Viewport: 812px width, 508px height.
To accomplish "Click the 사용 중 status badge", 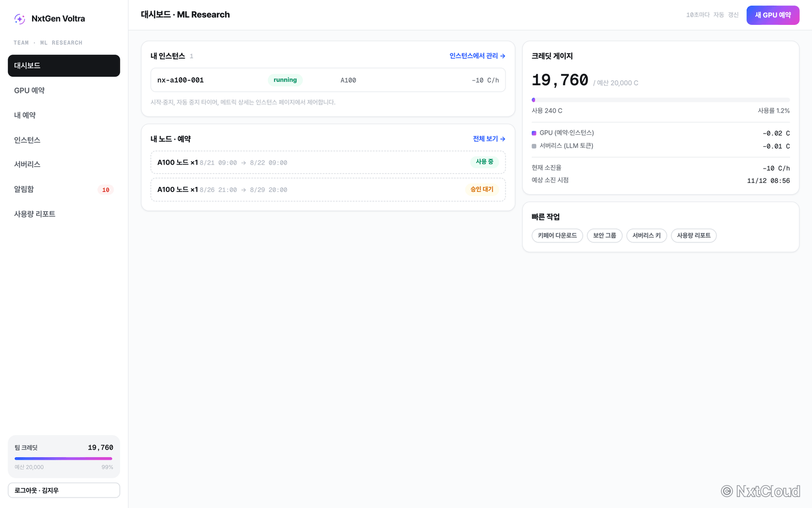I will point(484,162).
